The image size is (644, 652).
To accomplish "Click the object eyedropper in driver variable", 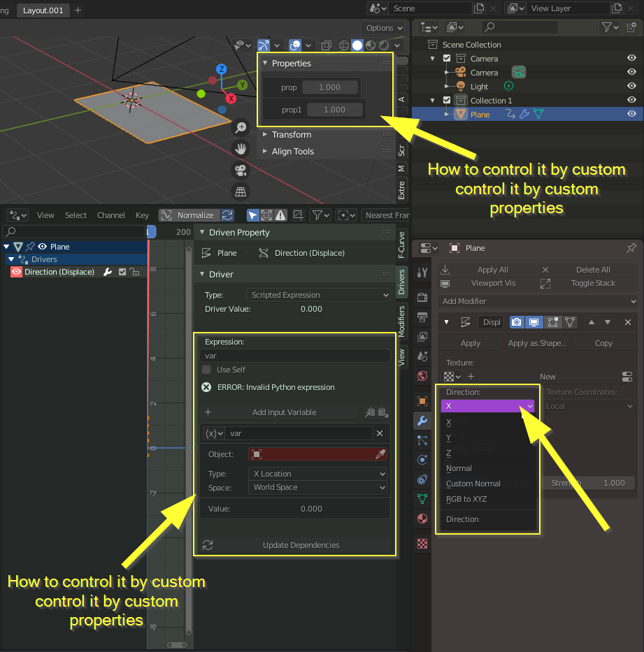I will (x=380, y=454).
